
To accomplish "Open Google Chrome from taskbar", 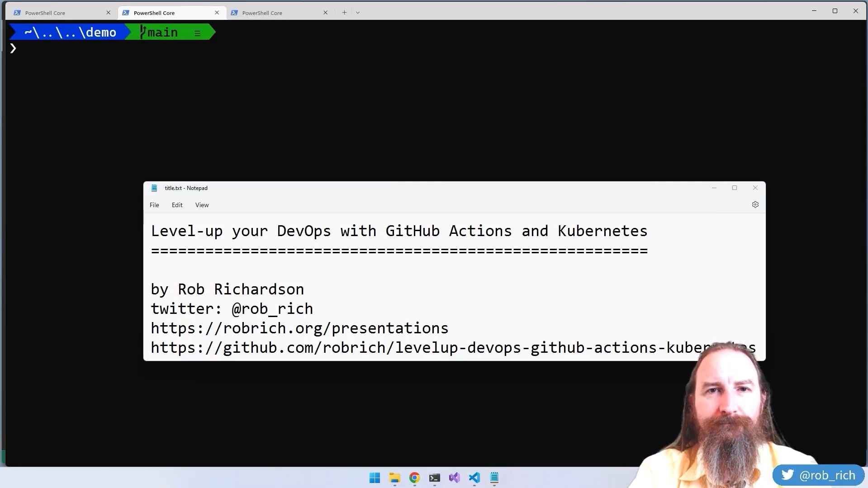I will tap(414, 478).
